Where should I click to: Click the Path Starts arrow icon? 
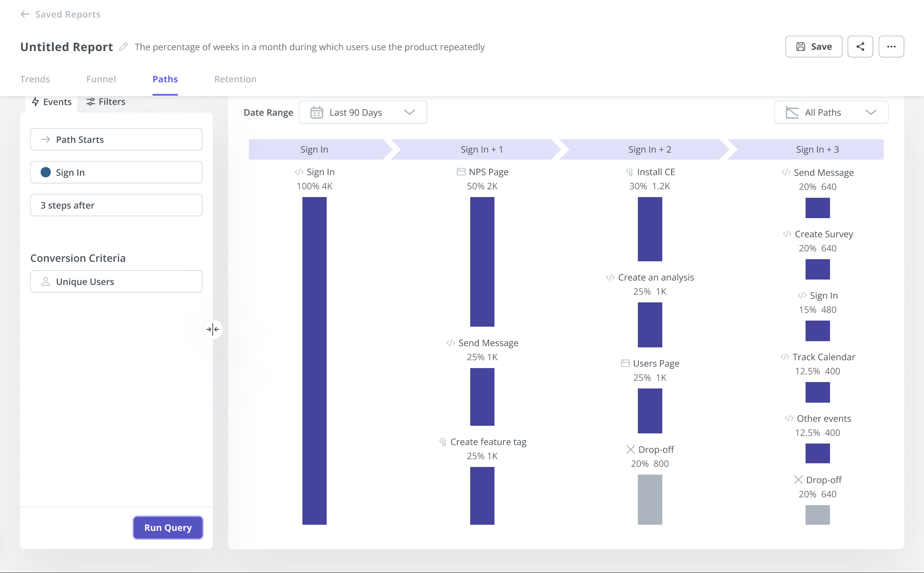(46, 139)
